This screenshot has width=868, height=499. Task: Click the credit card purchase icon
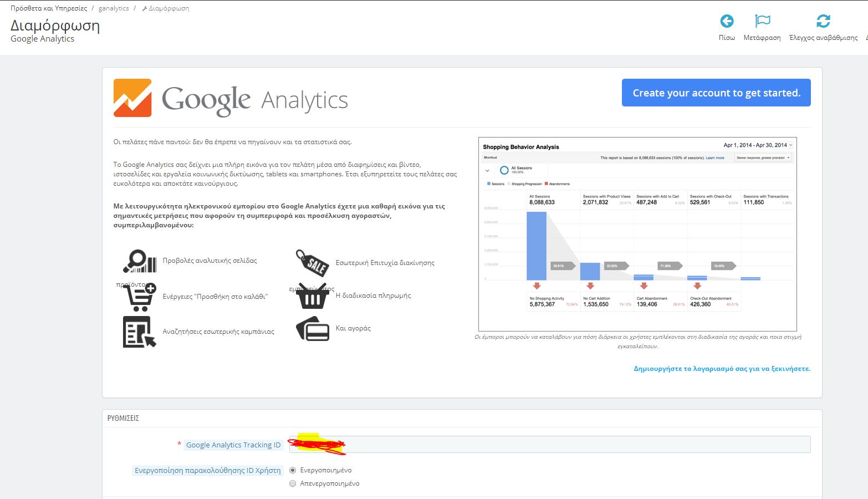pos(313,328)
